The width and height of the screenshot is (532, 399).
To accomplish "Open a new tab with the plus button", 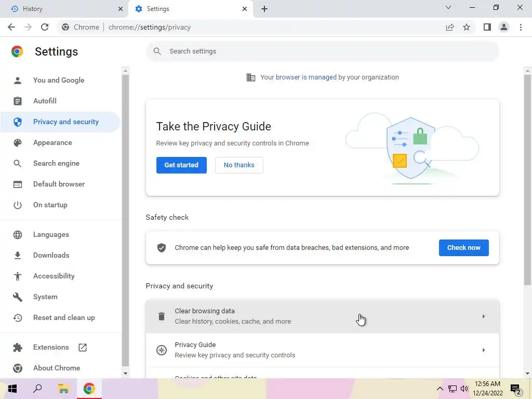I will coord(264,9).
